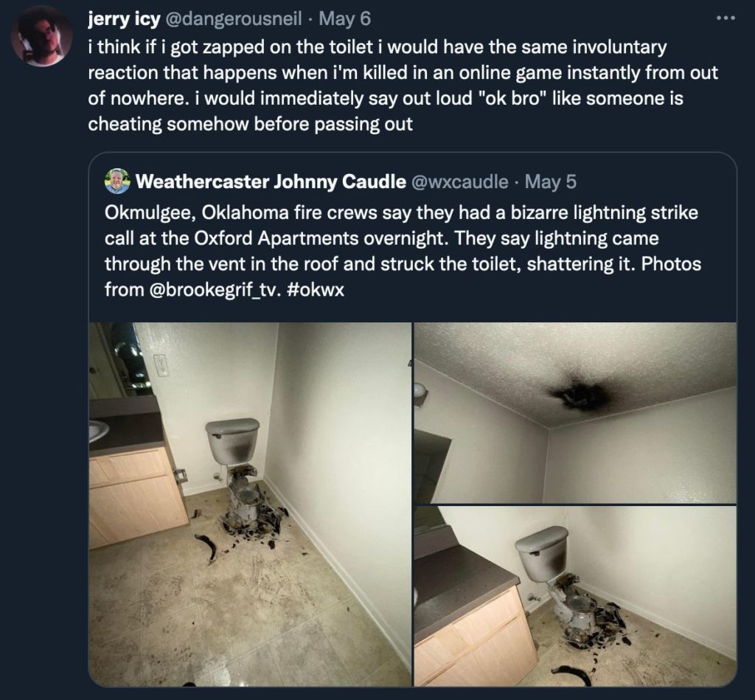This screenshot has width=755, height=700.
Task: Open the #okwx hashtag
Action: [x=315, y=290]
